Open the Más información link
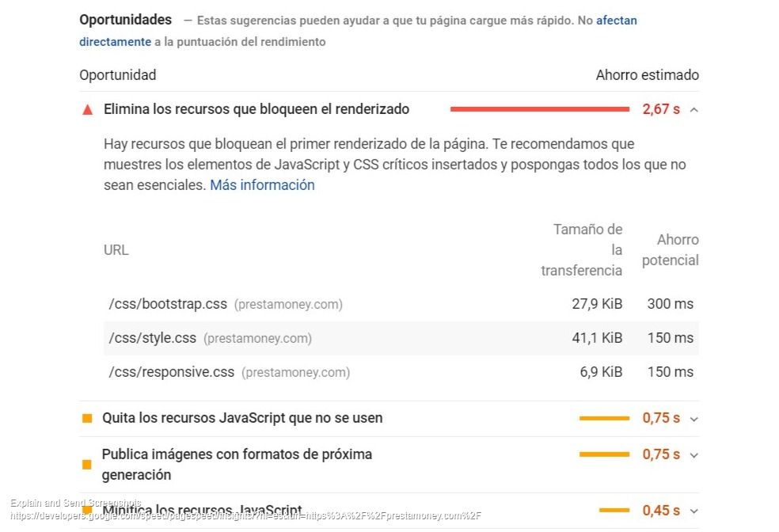 coord(262,184)
